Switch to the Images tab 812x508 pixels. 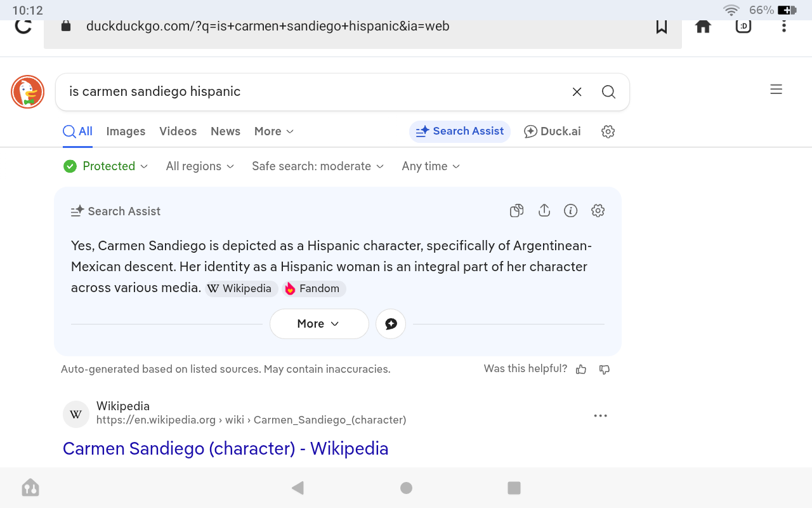coord(126,131)
